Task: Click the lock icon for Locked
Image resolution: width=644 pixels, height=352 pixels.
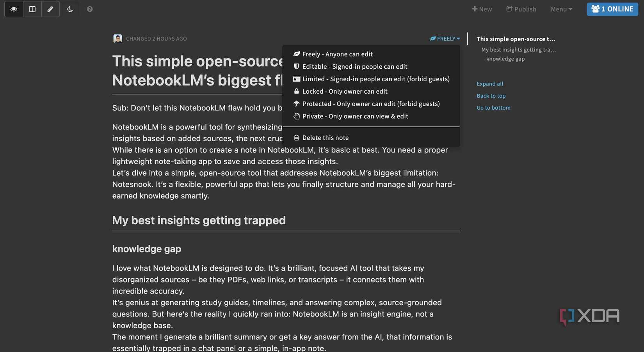Action: (x=297, y=91)
